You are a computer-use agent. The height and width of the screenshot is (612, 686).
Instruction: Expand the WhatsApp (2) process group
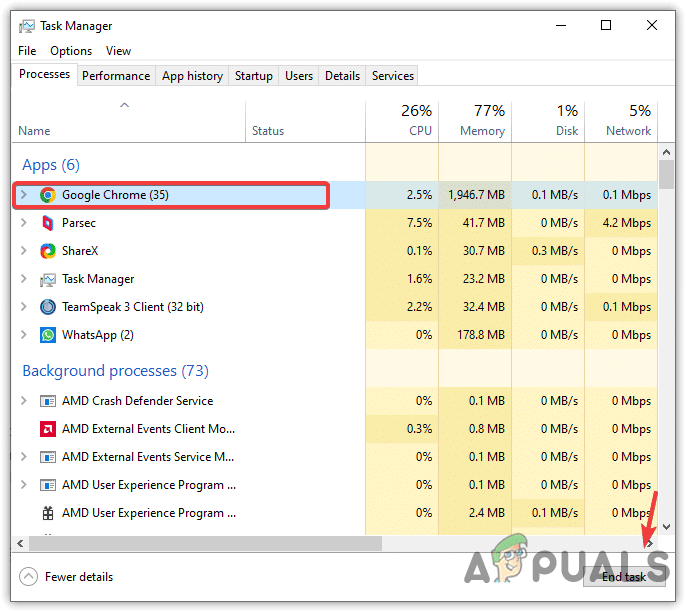coord(24,335)
